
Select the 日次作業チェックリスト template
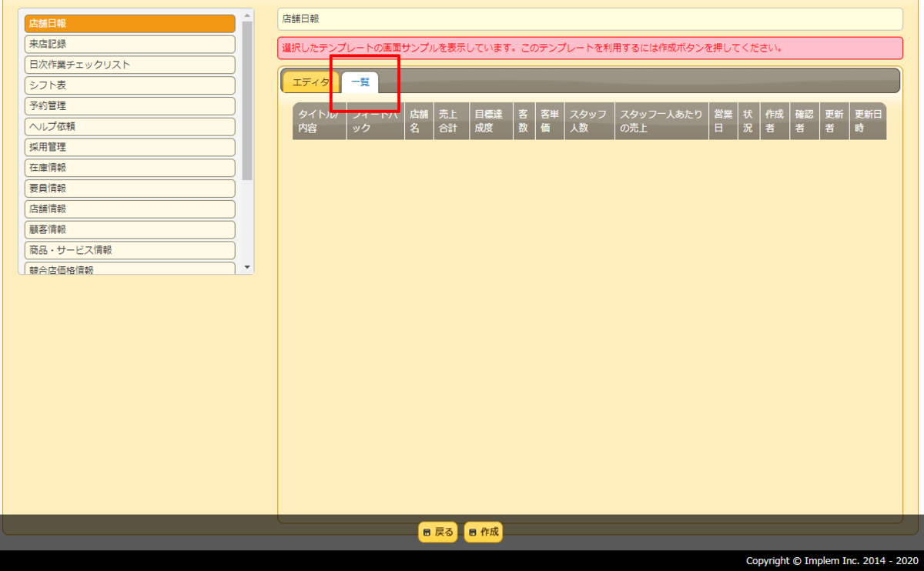click(129, 65)
